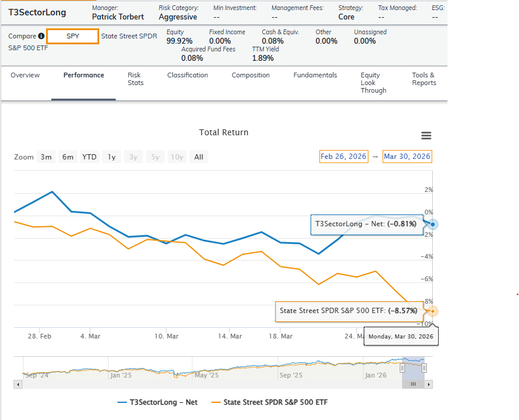Click the navigator scroll left arrow
The image size is (519, 420).
click(x=18, y=385)
